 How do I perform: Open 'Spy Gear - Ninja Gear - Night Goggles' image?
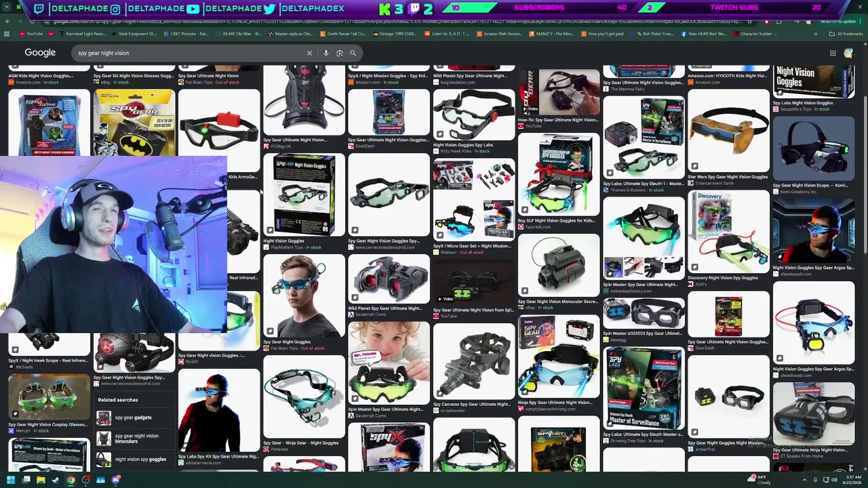pyautogui.click(x=304, y=397)
